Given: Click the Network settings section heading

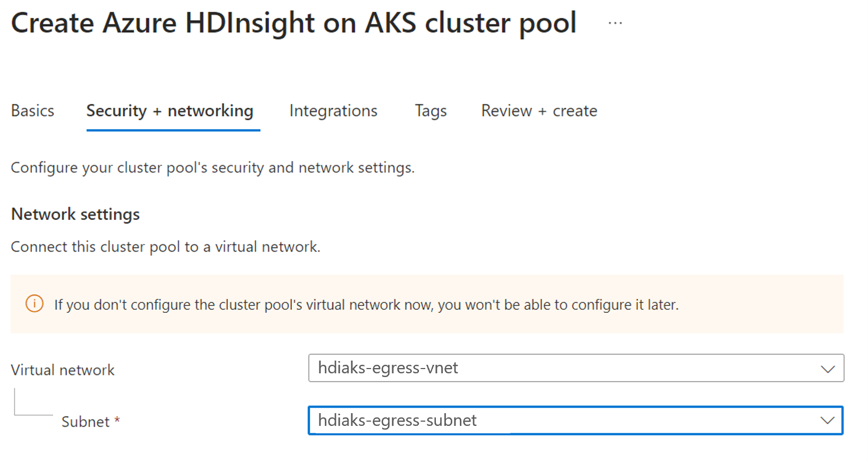Looking at the screenshot, I should pos(75,214).
